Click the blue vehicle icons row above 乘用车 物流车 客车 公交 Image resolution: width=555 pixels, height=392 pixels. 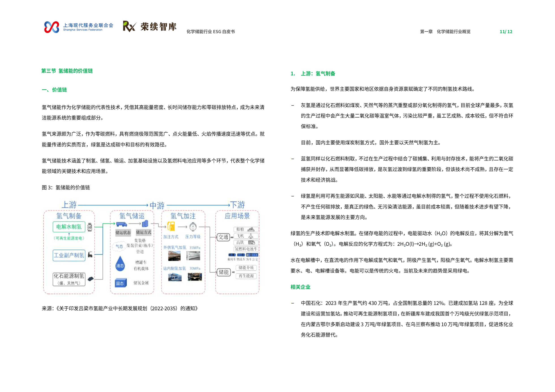coord(243,255)
